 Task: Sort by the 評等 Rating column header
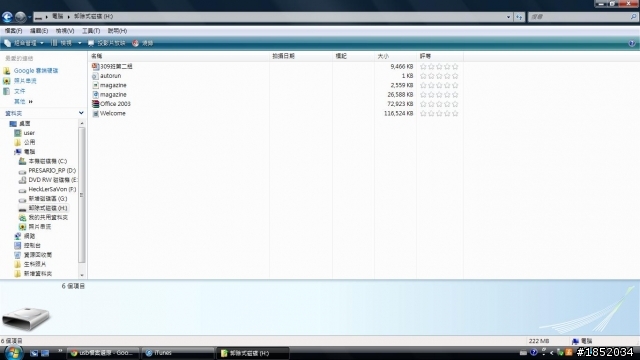point(440,56)
